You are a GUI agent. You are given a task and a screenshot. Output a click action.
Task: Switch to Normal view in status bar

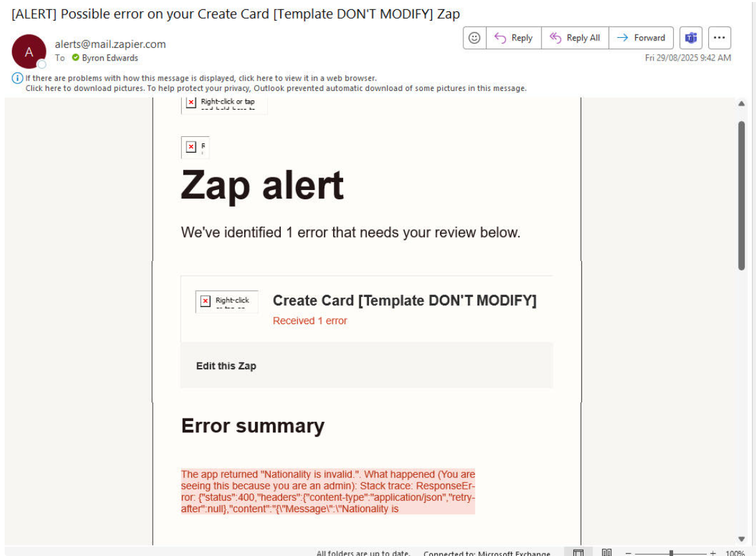578,552
